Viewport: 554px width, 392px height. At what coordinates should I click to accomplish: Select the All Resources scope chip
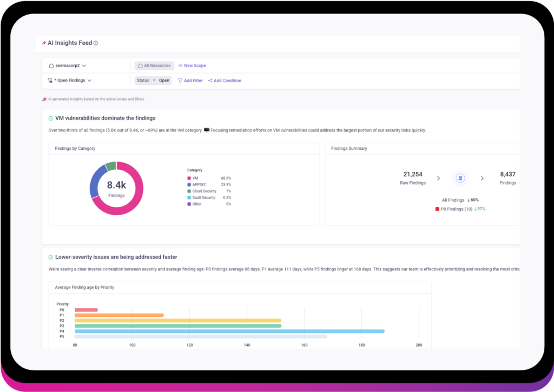point(154,66)
